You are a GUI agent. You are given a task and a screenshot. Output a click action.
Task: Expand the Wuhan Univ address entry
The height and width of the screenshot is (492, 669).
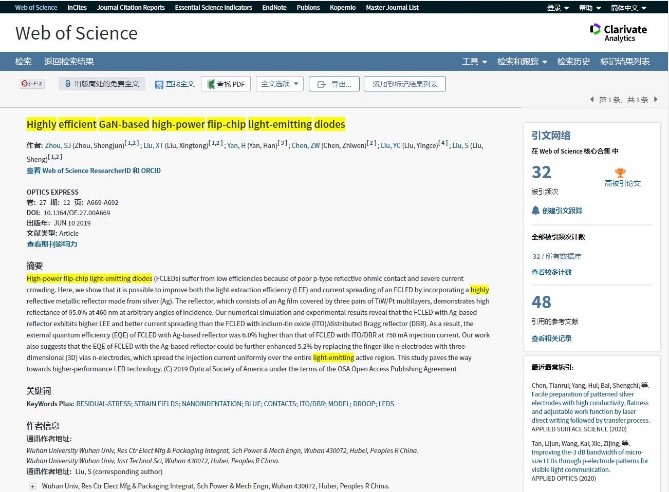point(32,485)
